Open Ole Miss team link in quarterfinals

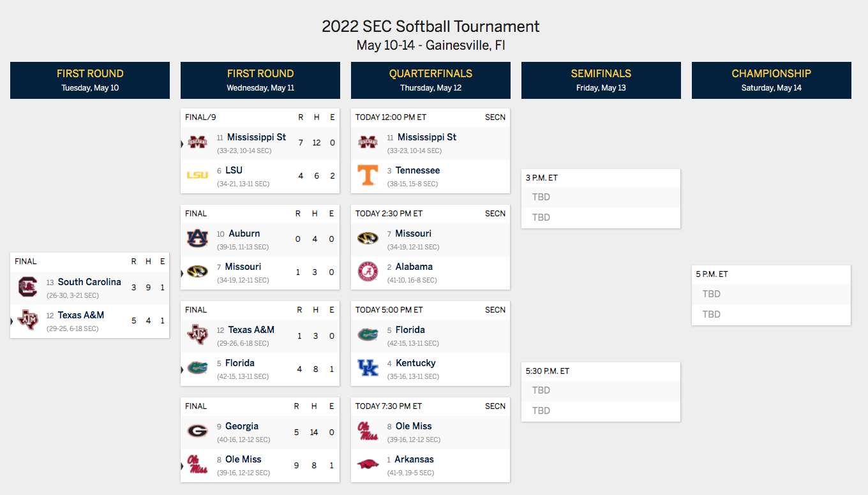(414, 426)
